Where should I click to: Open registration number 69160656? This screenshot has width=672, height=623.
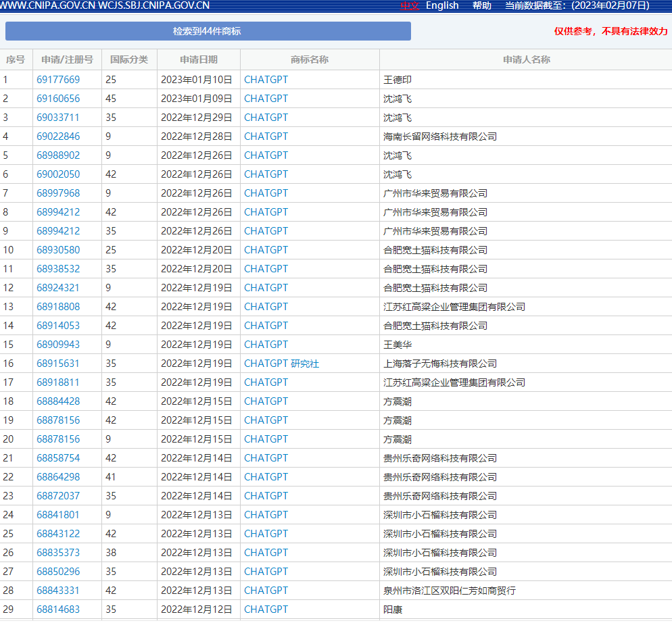coord(58,99)
